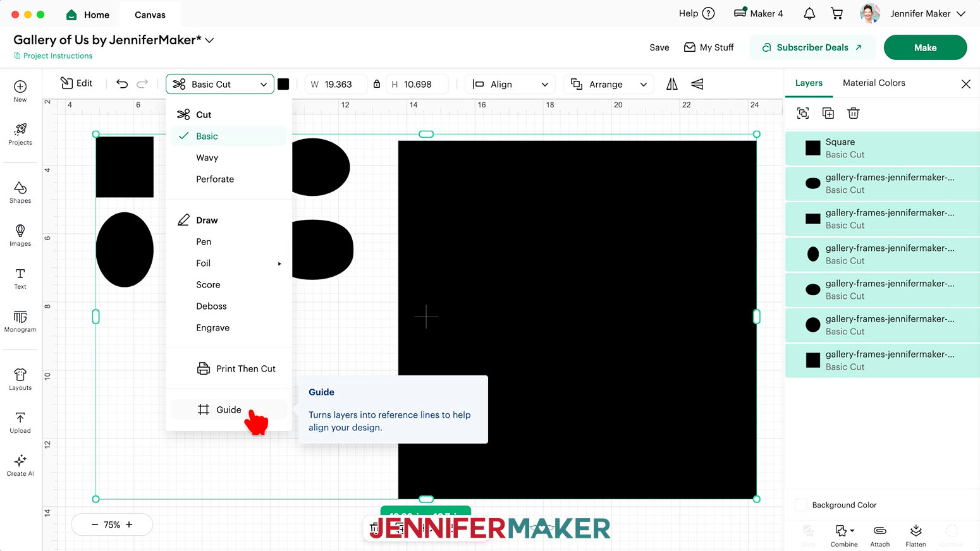Open the Monogram tool
This screenshot has height=551, width=980.
[20, 321]
